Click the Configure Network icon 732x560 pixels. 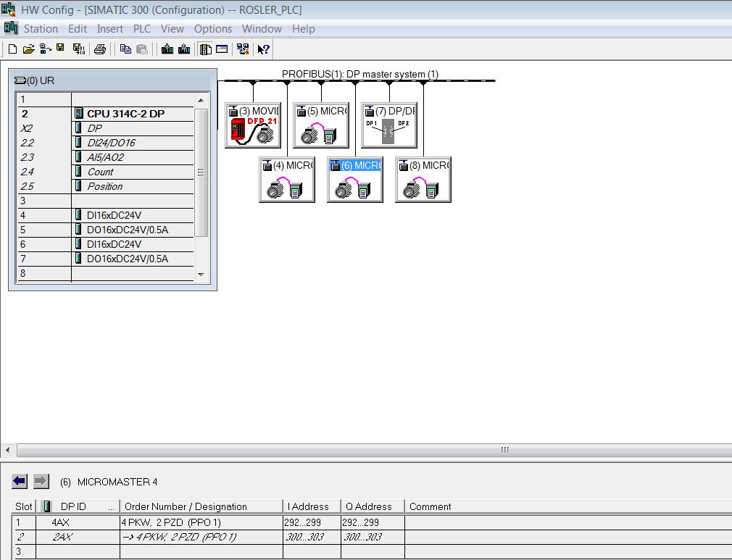point(243,49)
